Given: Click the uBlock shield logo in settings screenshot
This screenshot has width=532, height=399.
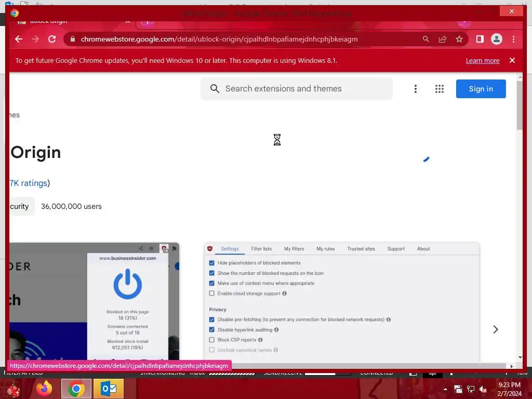Looking at the screenshot, I should pos(210,249).
